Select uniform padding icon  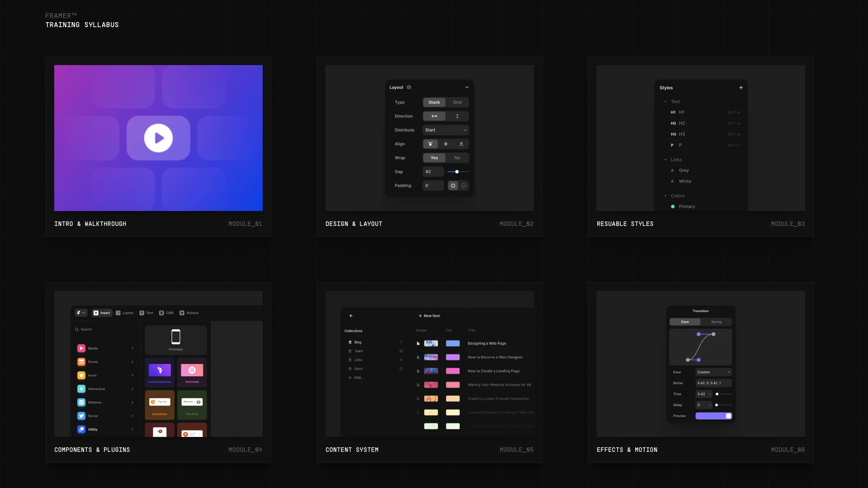point(453,186)
